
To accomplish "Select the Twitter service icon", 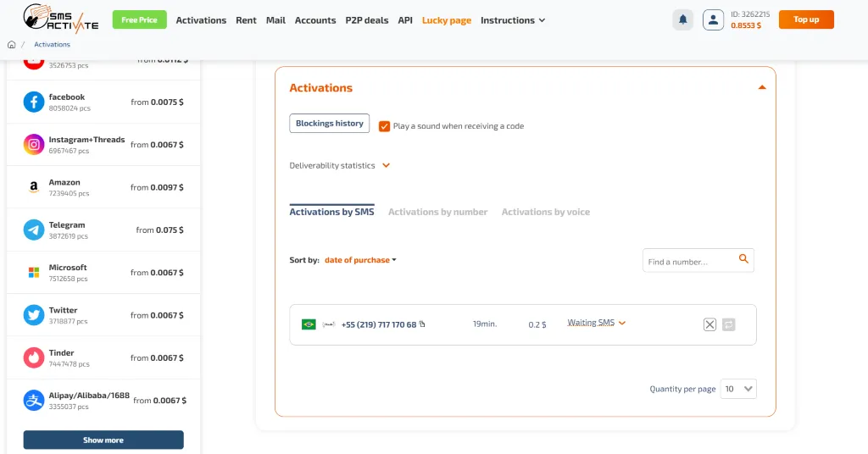I will pos(34,314).
